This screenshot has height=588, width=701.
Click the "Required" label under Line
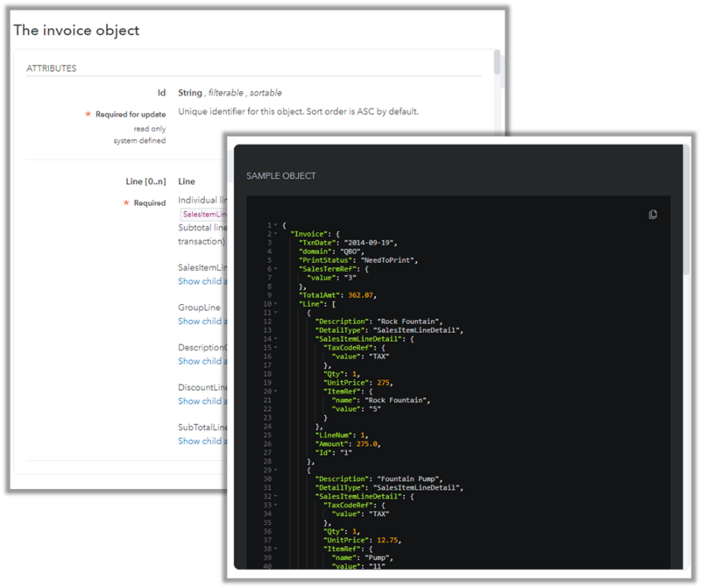(150, 203)
